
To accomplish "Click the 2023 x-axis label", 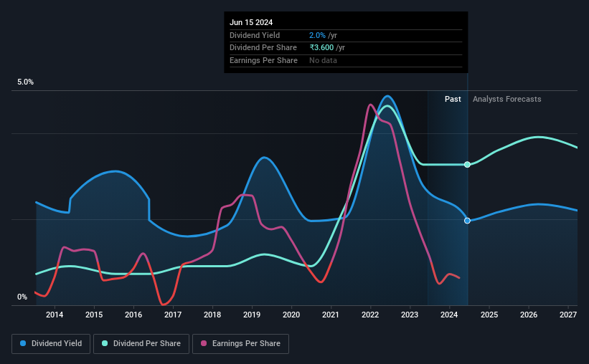I will 410,315.
